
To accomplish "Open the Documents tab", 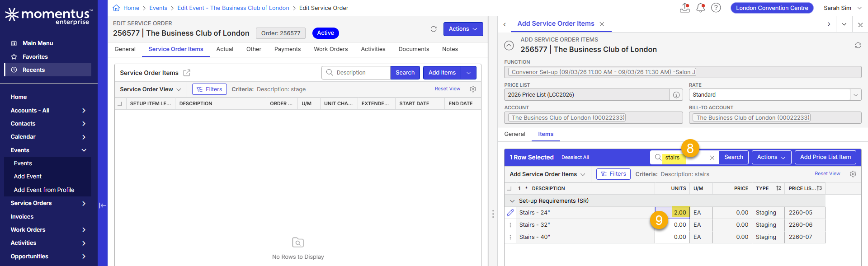I will pos(414,49).
